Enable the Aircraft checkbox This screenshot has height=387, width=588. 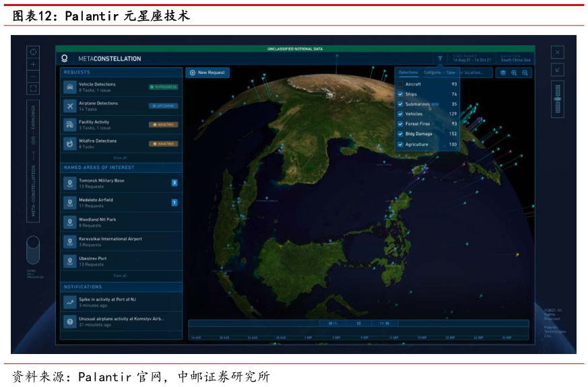coord(400,84)
